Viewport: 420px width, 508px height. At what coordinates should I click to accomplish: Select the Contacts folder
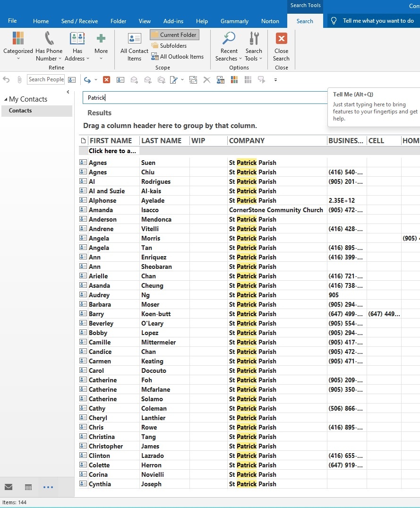36,111
